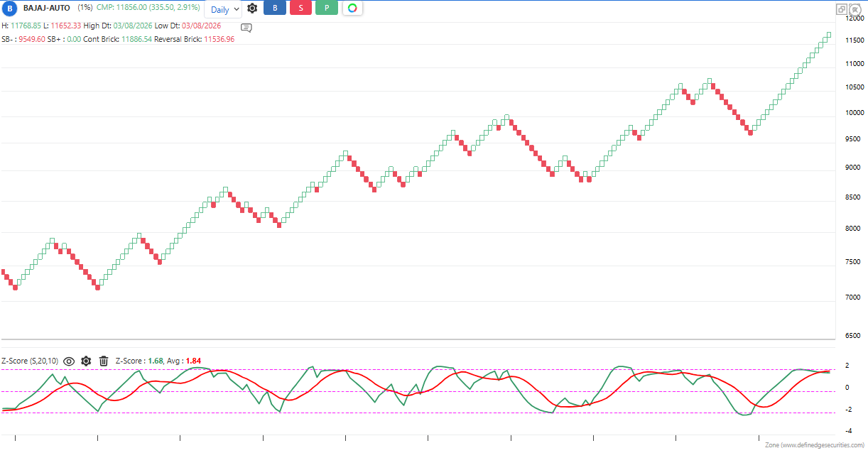Click the High Dt 03/08/2026 value
Viewport: 868px width, 453px height.
tap(133, 26)
